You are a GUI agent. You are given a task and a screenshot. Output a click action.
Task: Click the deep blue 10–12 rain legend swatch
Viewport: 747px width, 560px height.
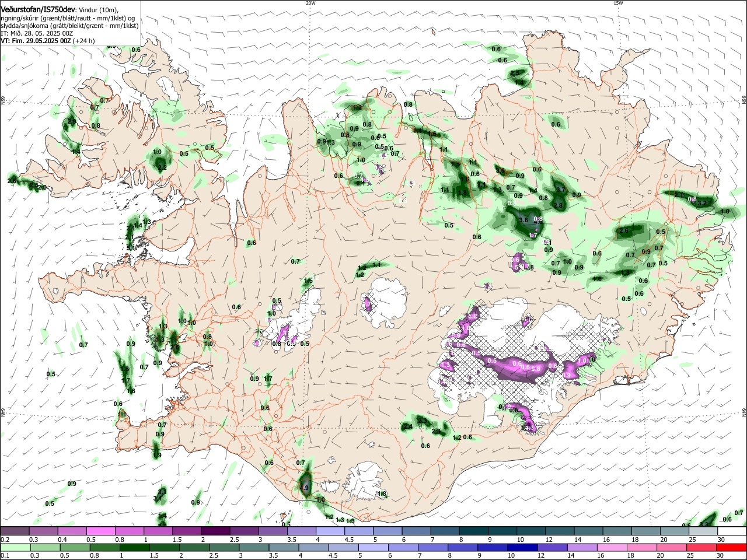coord(522,548)
